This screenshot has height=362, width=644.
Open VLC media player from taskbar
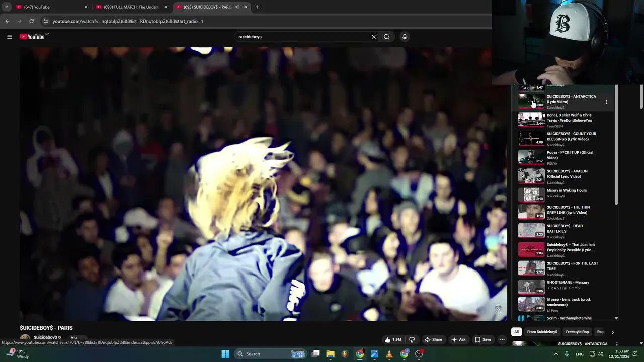pos(389,354)
